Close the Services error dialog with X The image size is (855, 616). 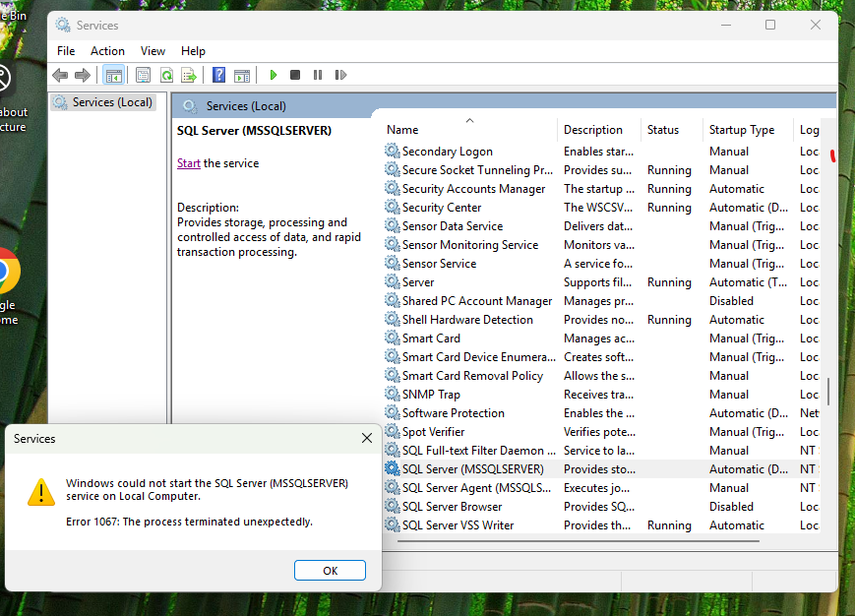point(367,438)
